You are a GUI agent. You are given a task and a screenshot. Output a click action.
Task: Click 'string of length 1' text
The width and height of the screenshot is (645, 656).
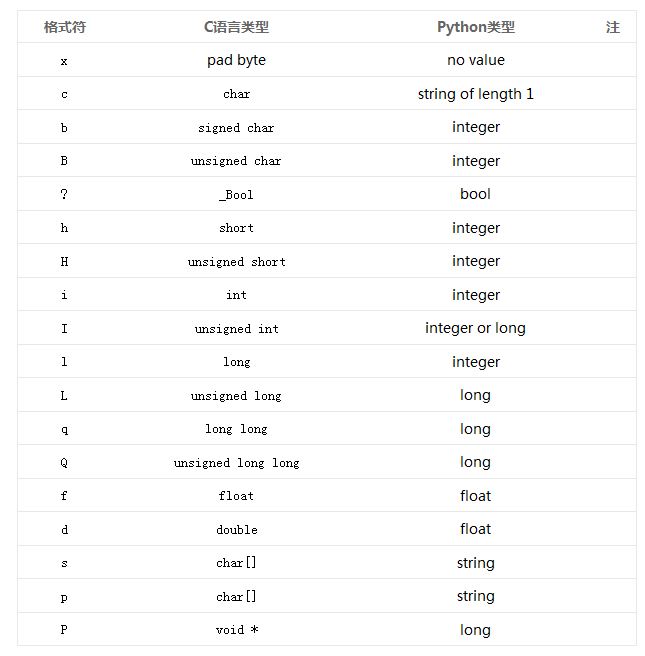476,94
